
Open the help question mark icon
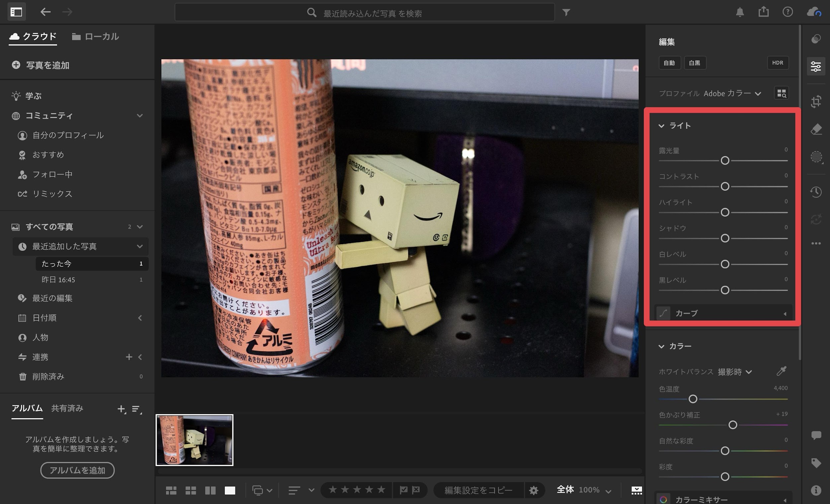[x=788, y=12]
